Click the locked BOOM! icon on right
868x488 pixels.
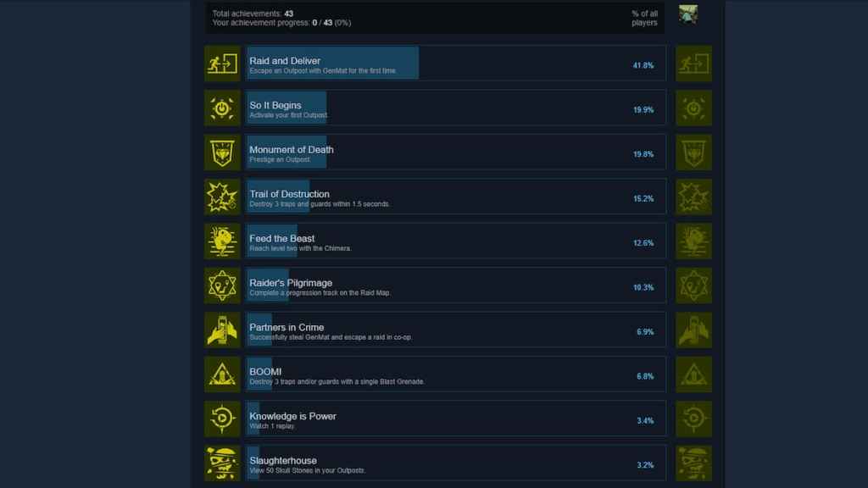point(693,374)
